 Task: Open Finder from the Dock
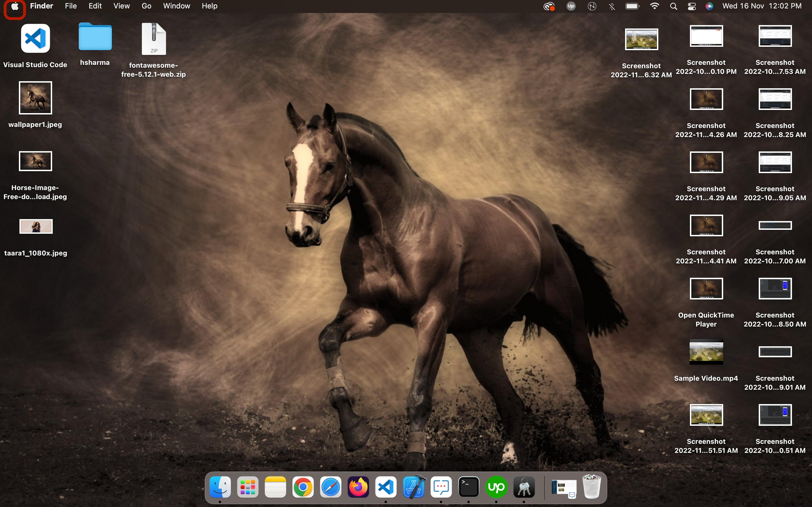pyautogui.click(x=220, y=487)
